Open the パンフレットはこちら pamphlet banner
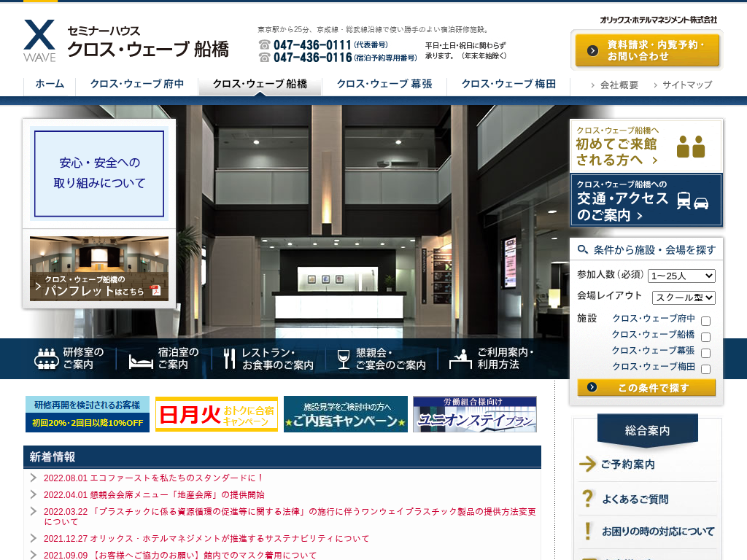Image resolution: width=747 pixels, height=560 pixels. [99, 268]
